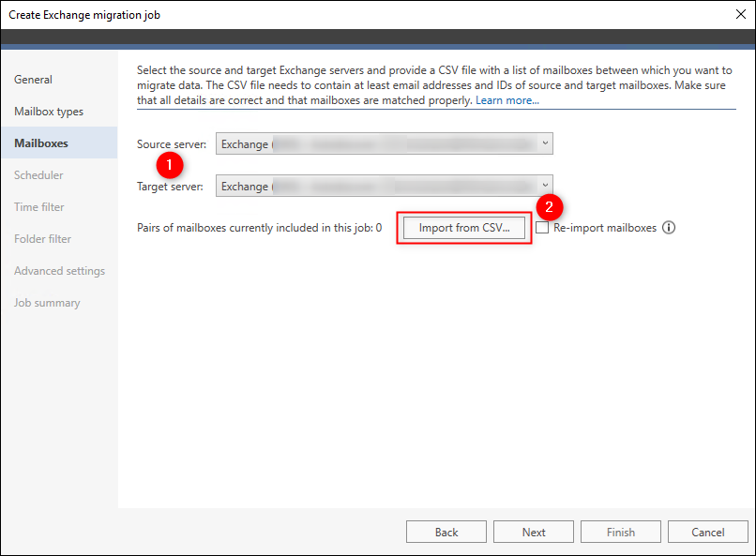Open the Folder filter step
The width and height of the screenshot is (756, 556).
point(42,238)
